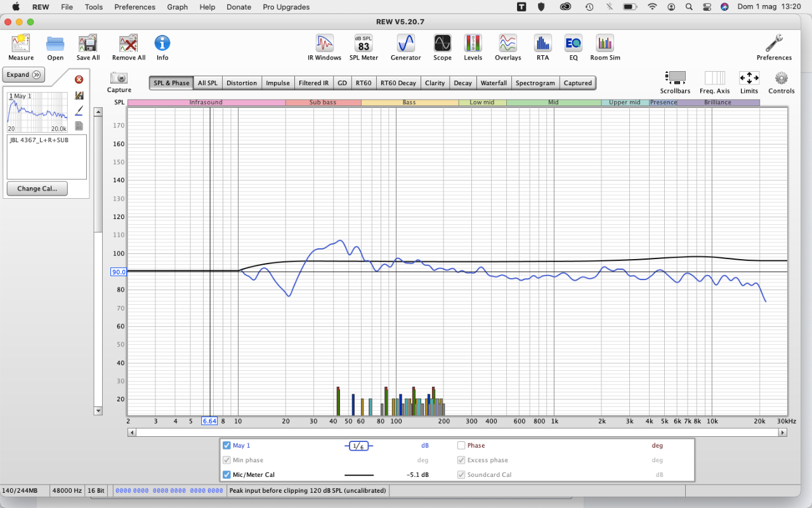Open the Spectrogram tab
The height and width of the screenshot is (508, 812).
[x=535, y=83]
